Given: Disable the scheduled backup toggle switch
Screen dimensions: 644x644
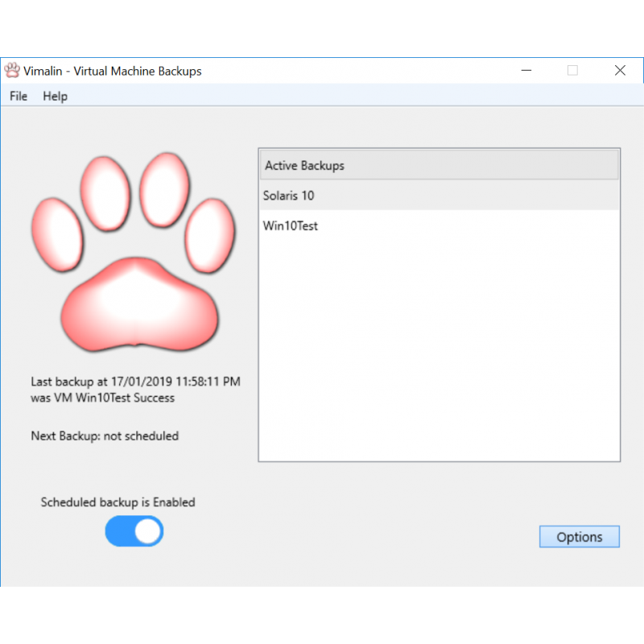Looking at the screenshot, I should 134,531.
